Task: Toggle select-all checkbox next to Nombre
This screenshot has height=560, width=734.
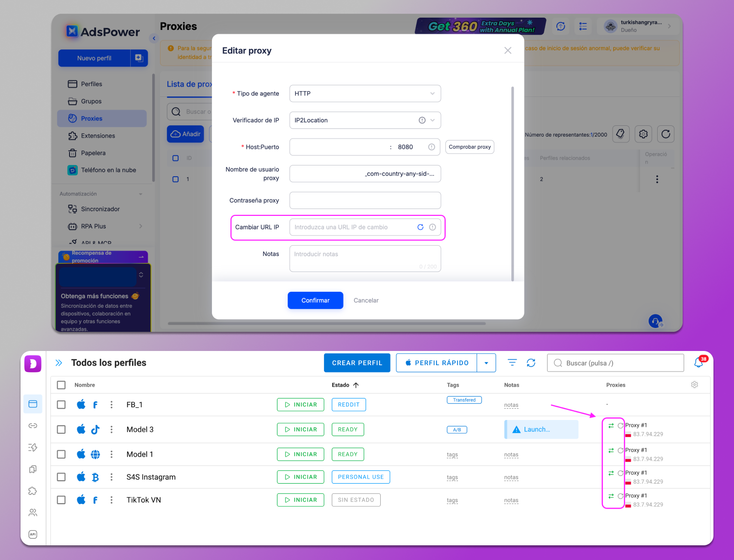Action: click(x=61, y=385)
